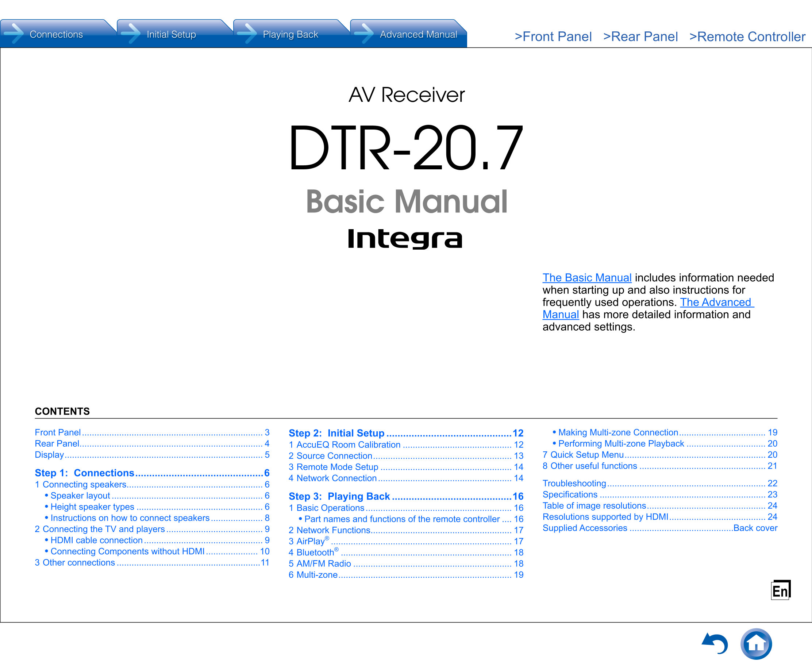The width and height of the screenshot is (812, 670).
Task: Open The Advanced Manual hyperlink
Action: click(716, 302)
